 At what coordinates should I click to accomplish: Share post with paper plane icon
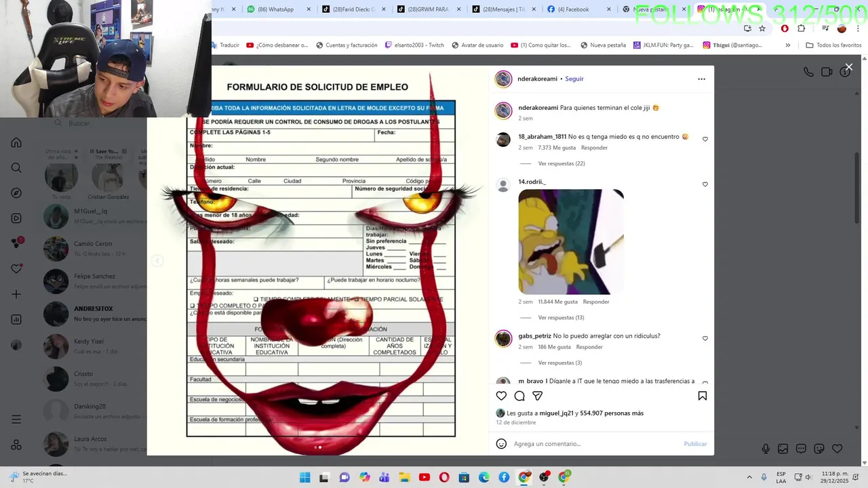tap(538, 396)
